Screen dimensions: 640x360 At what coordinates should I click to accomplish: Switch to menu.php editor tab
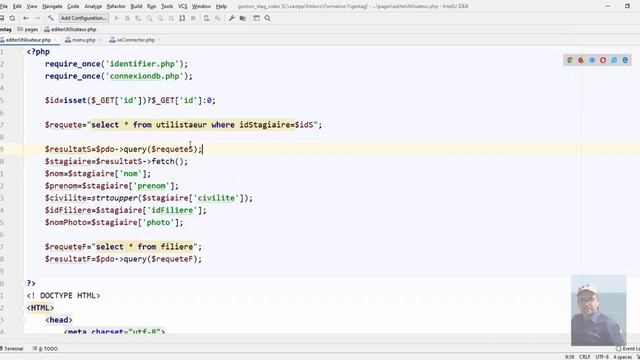(83, 40)
